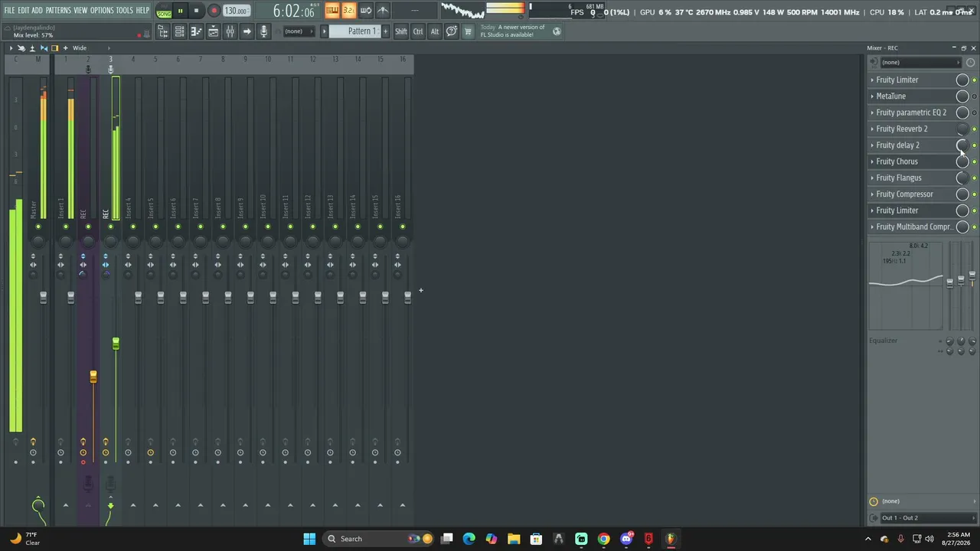Click the Fruity Flangus mix level knob
Viewport: 980px width, 551px height.
(962, 178)
